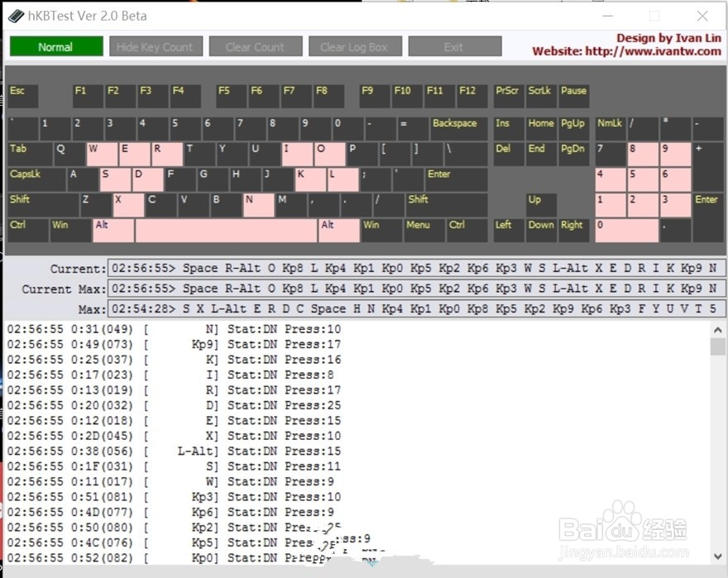Click the highlighted numpad 8 tile
728x578 pixels.
pyautogui.click(x=643, y=154)
